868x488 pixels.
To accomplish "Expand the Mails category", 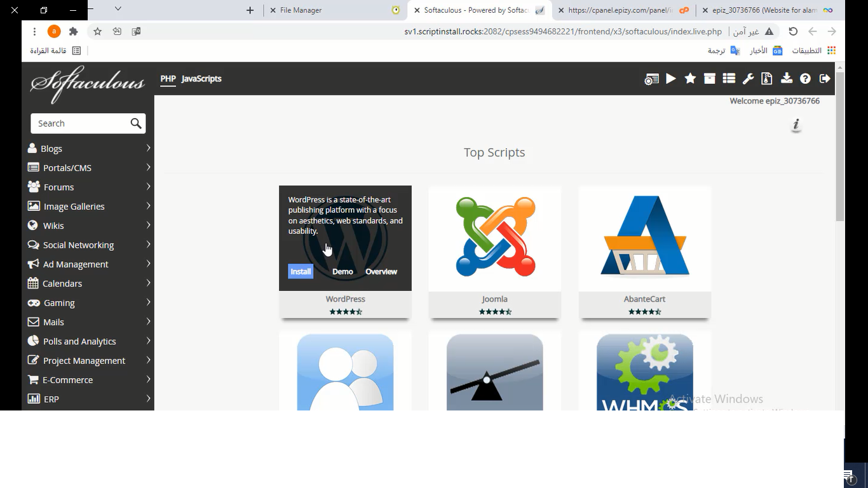I will [x=89, y=322].
